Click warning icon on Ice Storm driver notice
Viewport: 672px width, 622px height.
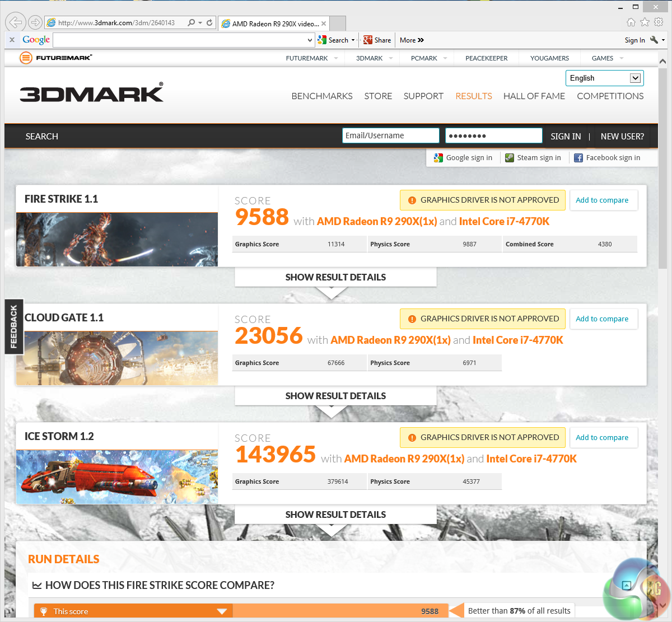click(412, 438)
